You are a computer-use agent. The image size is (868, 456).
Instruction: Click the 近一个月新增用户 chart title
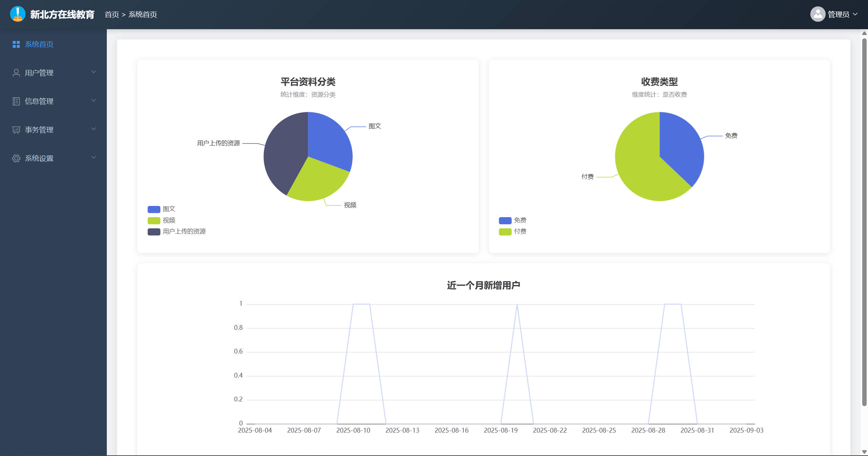(x=484, y=285)
